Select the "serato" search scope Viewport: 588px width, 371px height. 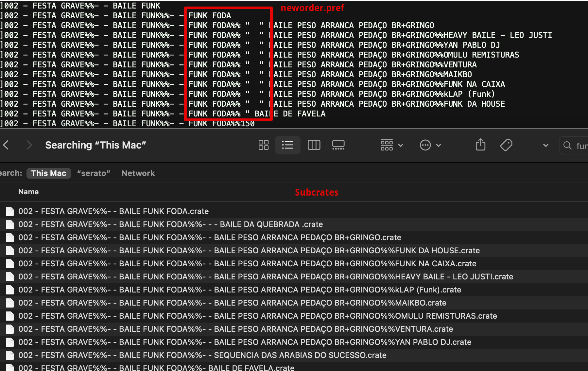[x=94, y=173]
